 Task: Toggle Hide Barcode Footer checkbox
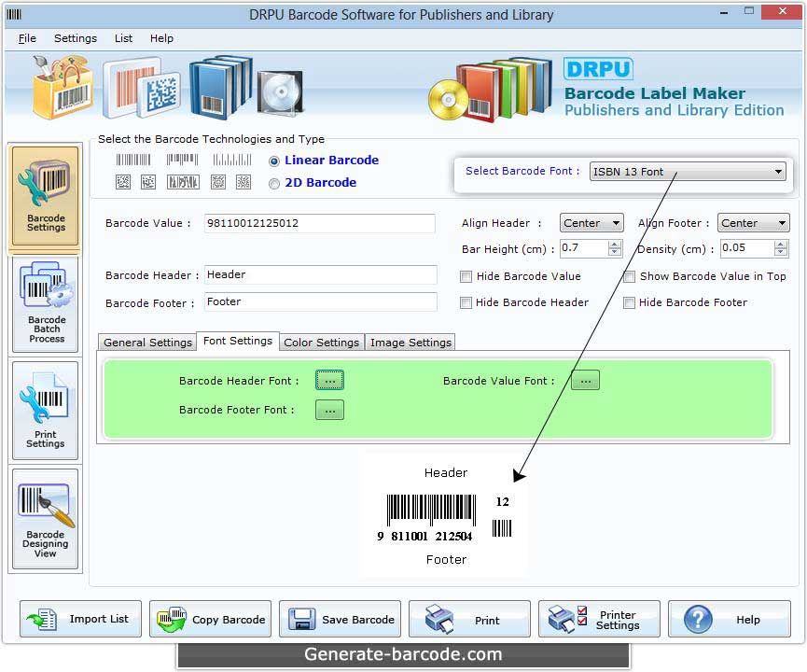point(629,302)
